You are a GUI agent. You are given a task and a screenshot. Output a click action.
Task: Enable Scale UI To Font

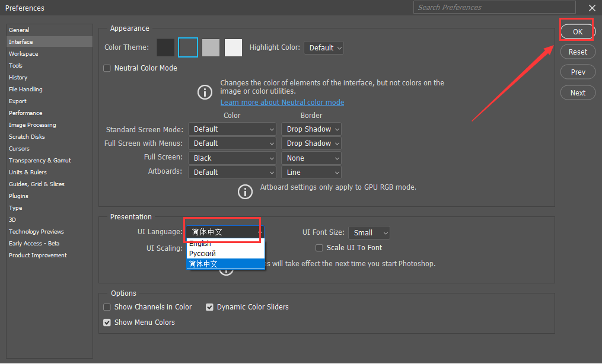click(319, 247)
